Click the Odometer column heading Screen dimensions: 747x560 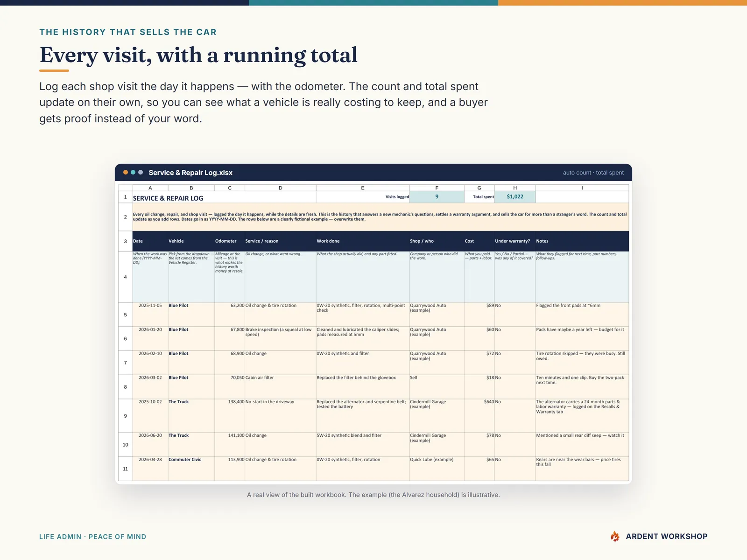point(226,241)
